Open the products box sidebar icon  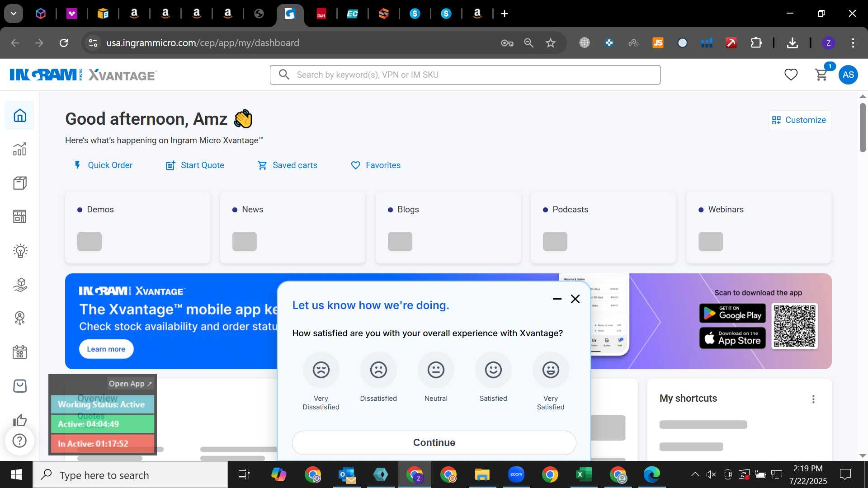coord(20,183)
